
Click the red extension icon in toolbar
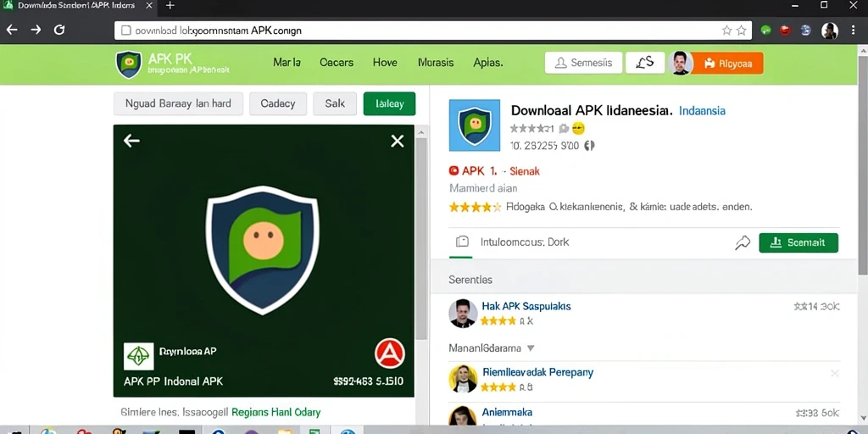click(785, 31)
